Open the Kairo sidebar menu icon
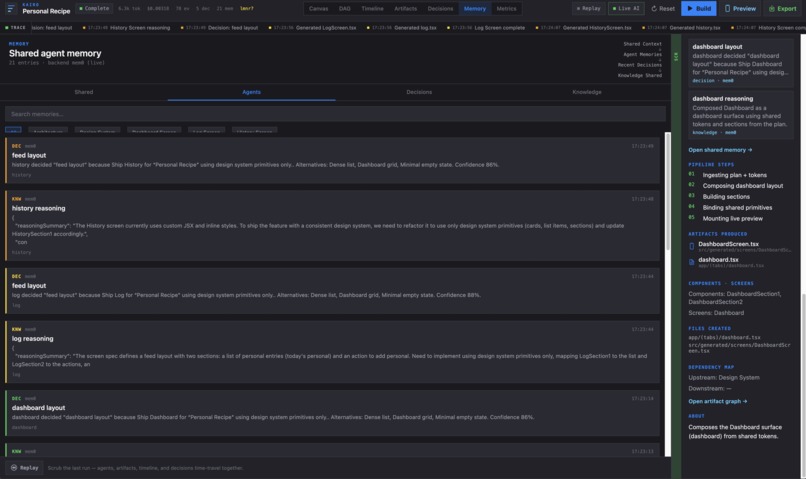 point(11,8)
